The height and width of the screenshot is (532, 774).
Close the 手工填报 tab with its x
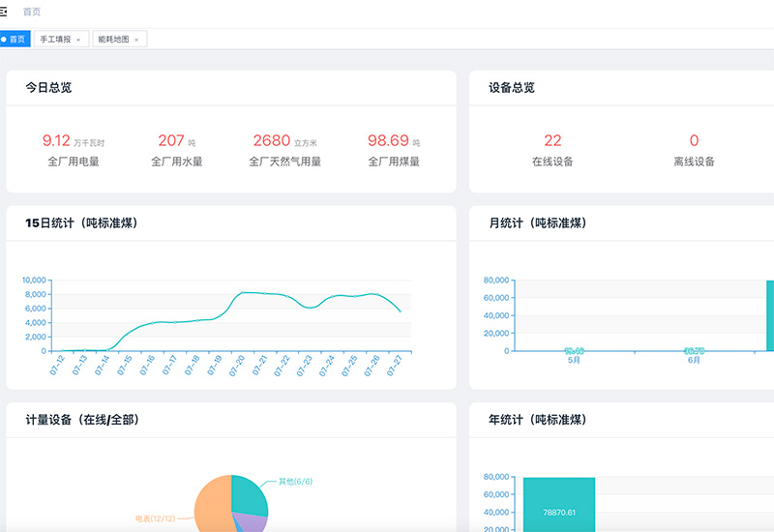[78, 40]
